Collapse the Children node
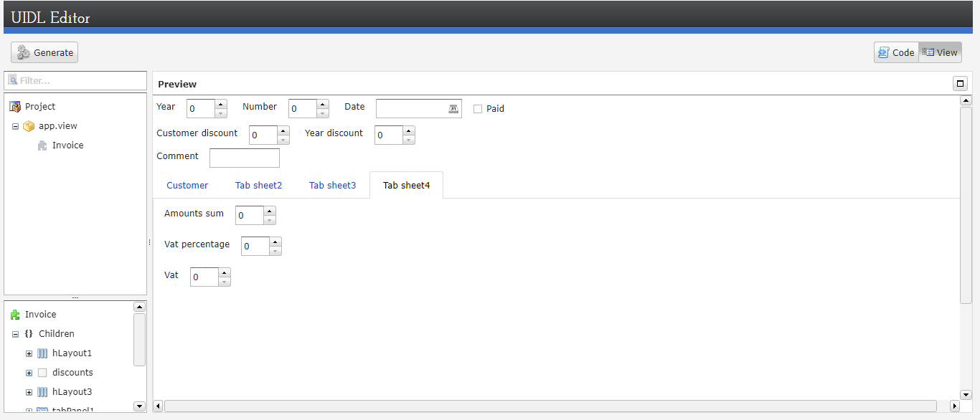The width and height of the screenshot is (980, 420). [x=15, y=334]
